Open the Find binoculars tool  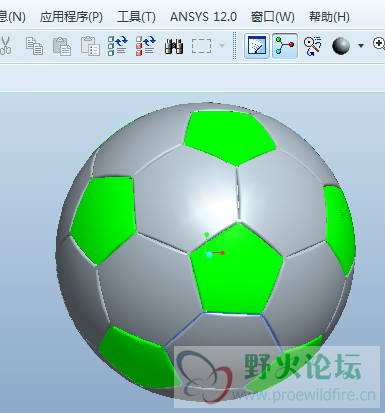click(174, 46)
